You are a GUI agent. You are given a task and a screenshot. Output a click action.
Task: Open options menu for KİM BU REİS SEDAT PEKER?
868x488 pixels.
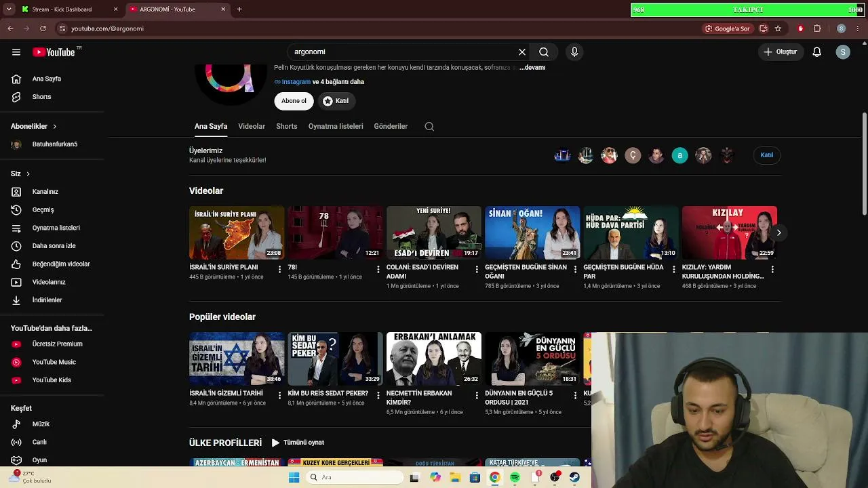[378, 395]
